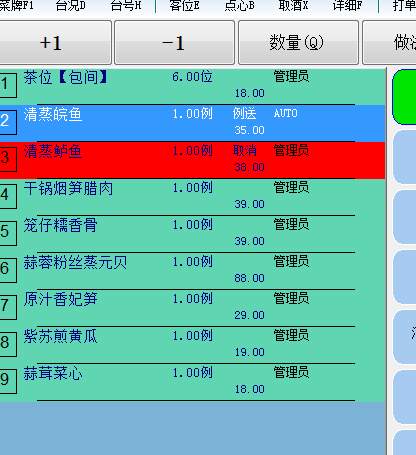Screen dimensions: 416x455
Task: Click row number box 5
Action: coord(7,233)
